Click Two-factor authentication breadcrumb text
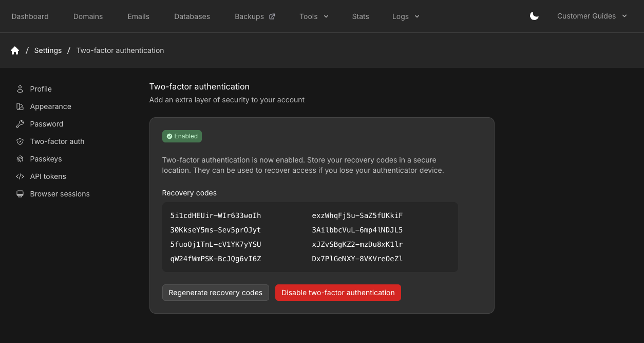Image resolution: width=644 pixels, height=343 pixels. 120,50
